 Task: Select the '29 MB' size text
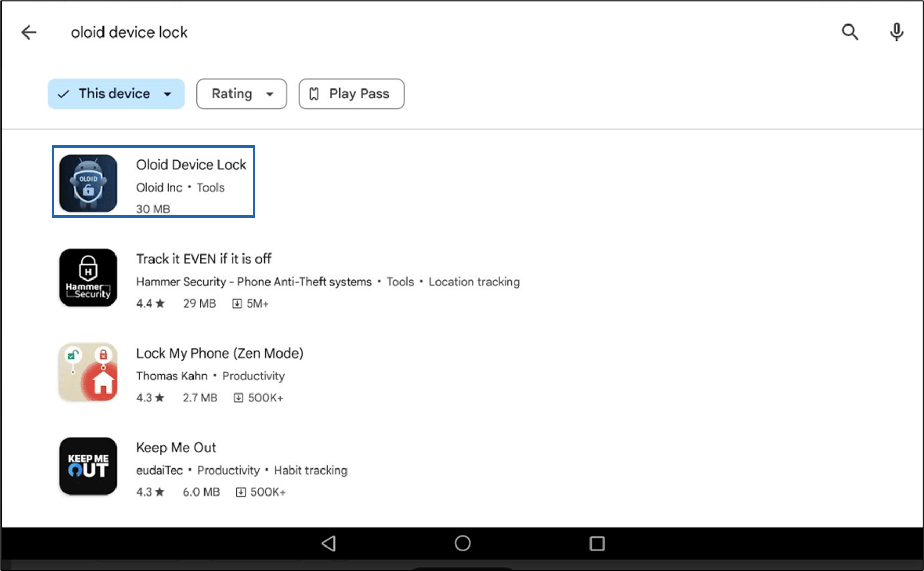[199, 303]
